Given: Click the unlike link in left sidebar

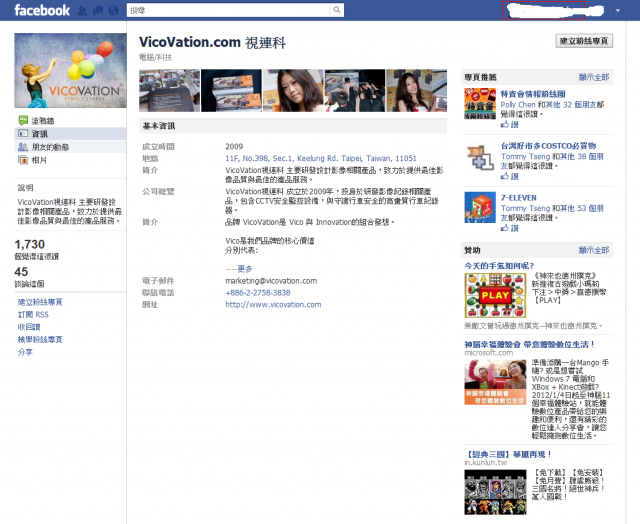Looking at the screenshot, I should pyautogui.click(x=29, y=327).
